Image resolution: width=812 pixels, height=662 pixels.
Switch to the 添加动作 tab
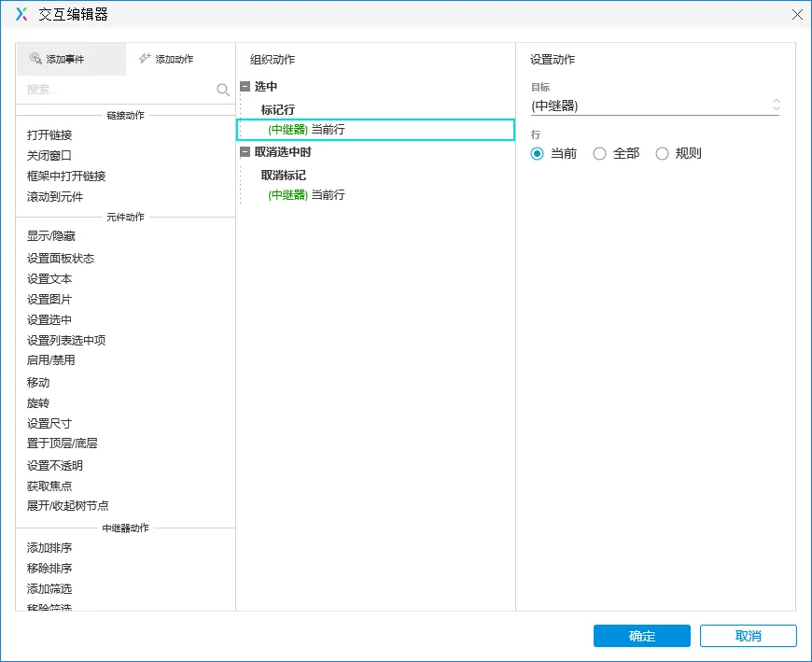[180, 59]
